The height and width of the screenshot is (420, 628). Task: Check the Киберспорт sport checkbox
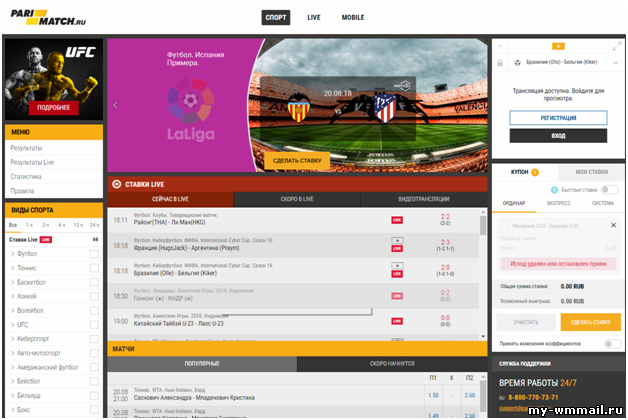tap(94, 339)
